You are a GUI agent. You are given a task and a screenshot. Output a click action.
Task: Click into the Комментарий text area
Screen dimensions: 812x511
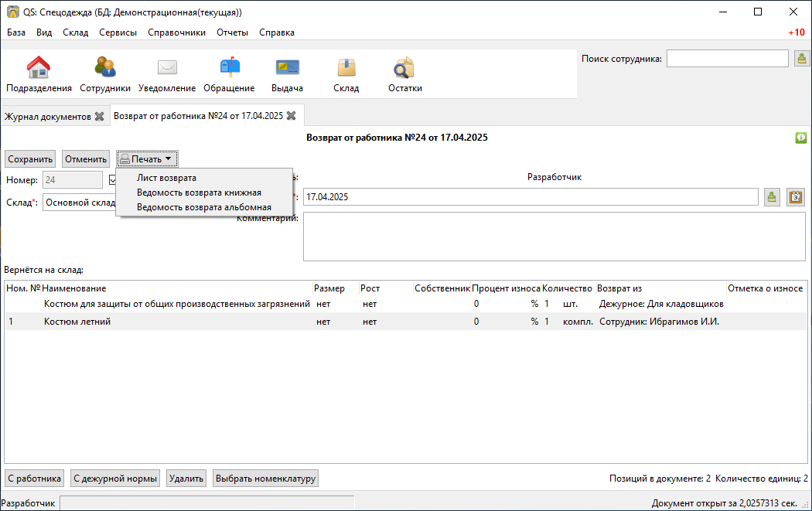(x=554, y=237)
